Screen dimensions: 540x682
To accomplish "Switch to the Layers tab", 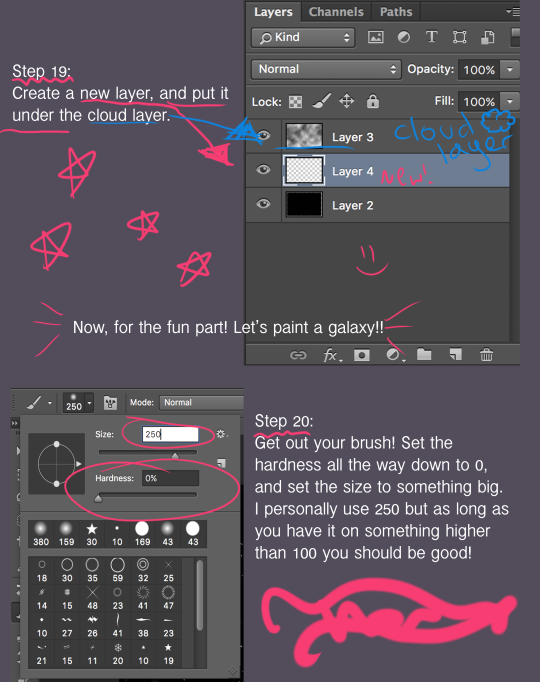I will pos(273,12).
